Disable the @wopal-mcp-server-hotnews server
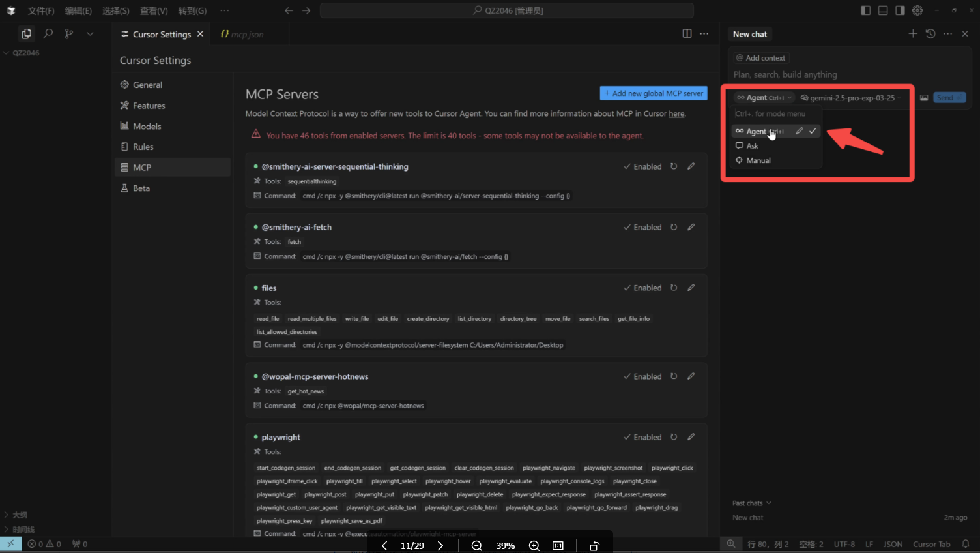The height and width of the screenshot is (553, 980). click(x=642, y=376)
